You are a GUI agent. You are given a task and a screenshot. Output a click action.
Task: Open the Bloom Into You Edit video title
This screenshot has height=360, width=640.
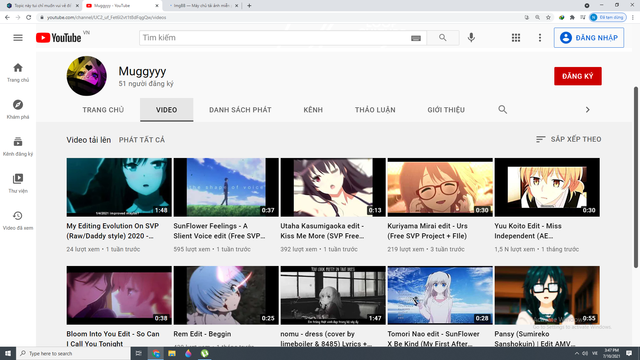pos(113,339)
